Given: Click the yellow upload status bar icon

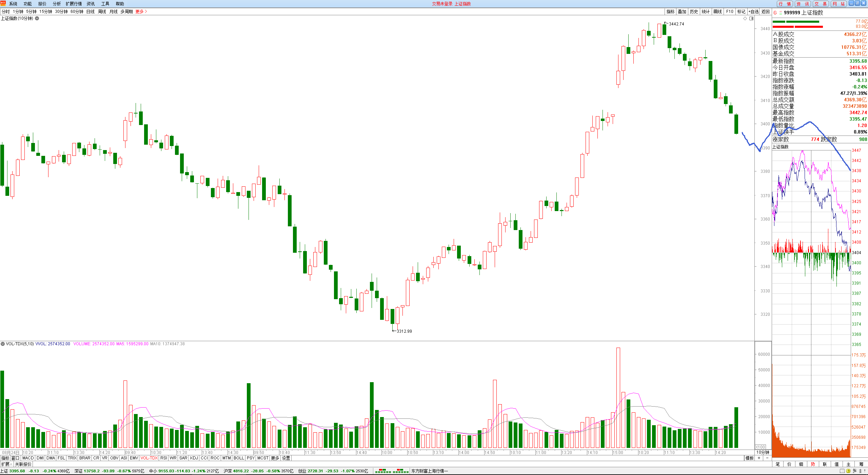Looking at the screenshot, I should point(848,471).
